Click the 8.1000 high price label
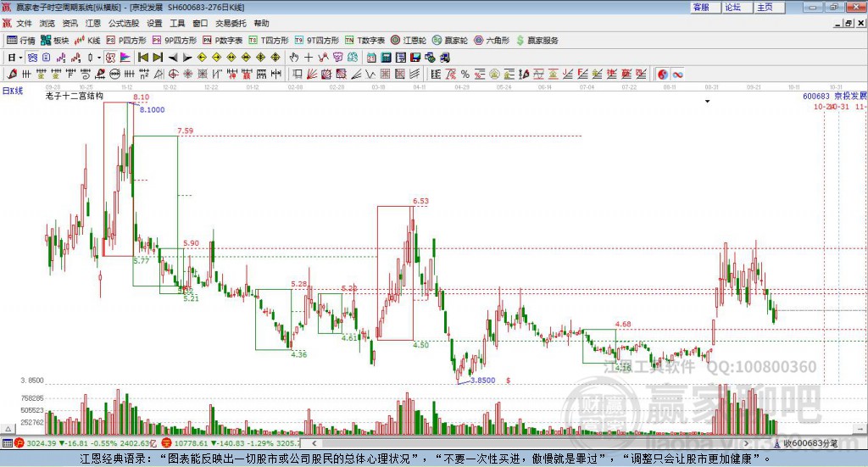Viewport: 868px width, 467px height. coord(153,109)
